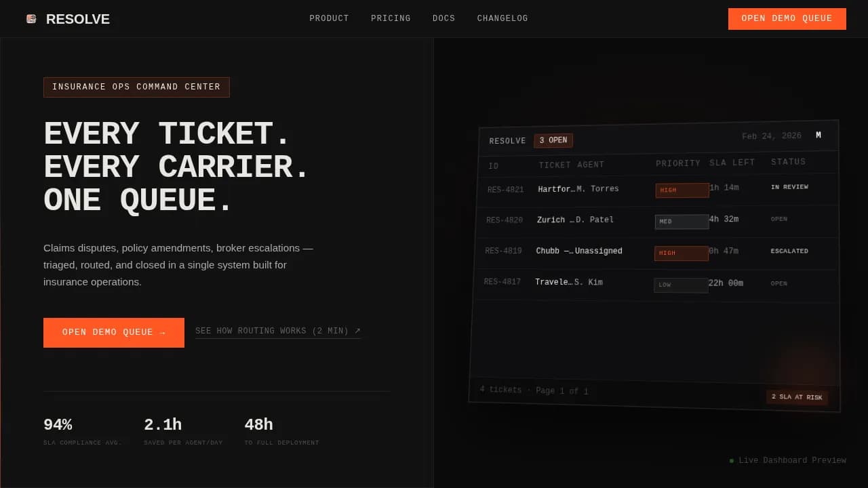The image size is (868, 488).
Task: Click the Zurich ticket name
Action: click(x=556, y=220)
